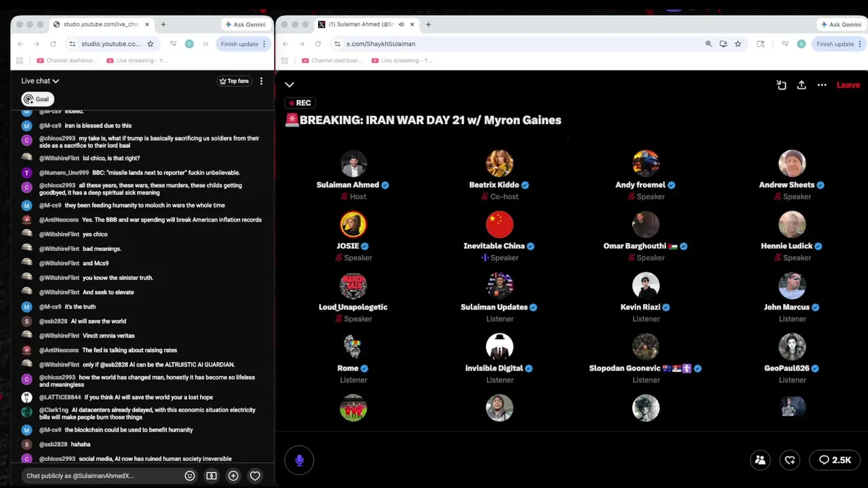Open the Live chat mode dropdown
The width and height of the screenshot is (868, 488).
(40, 81)
